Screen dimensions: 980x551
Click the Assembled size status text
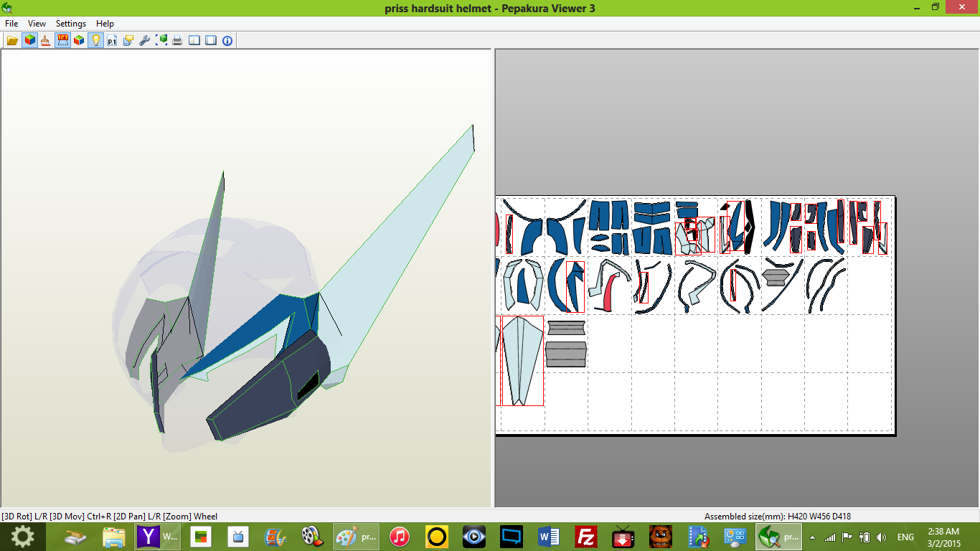click(x=778, y=516)
